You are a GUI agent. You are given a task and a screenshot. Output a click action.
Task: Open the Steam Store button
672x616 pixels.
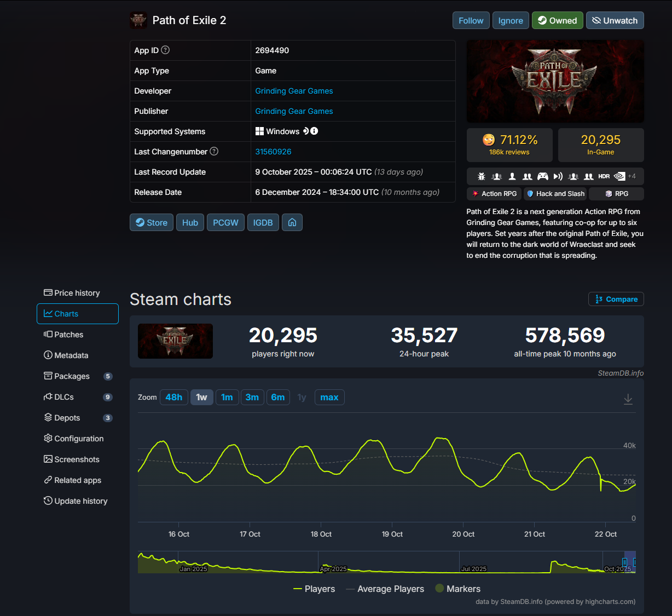click(x=152, y=222)
